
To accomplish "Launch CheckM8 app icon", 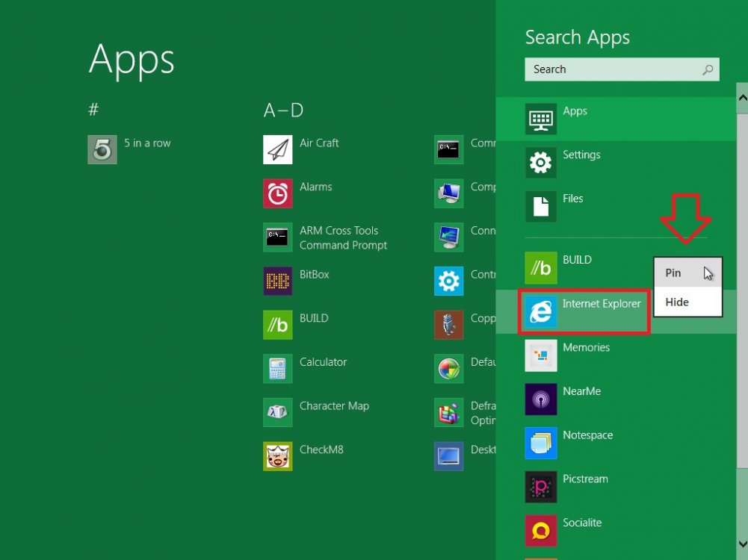I will tap(277, 456).
